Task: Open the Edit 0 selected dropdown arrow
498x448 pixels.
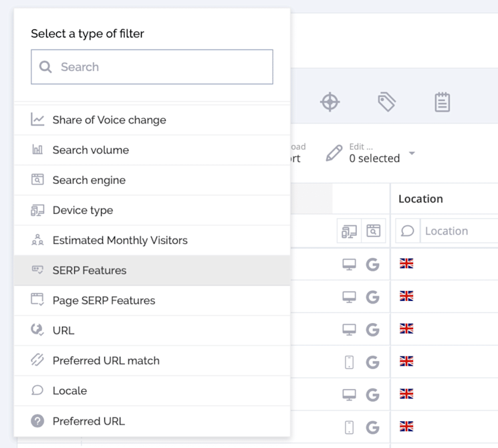Action: pos(412,153)
